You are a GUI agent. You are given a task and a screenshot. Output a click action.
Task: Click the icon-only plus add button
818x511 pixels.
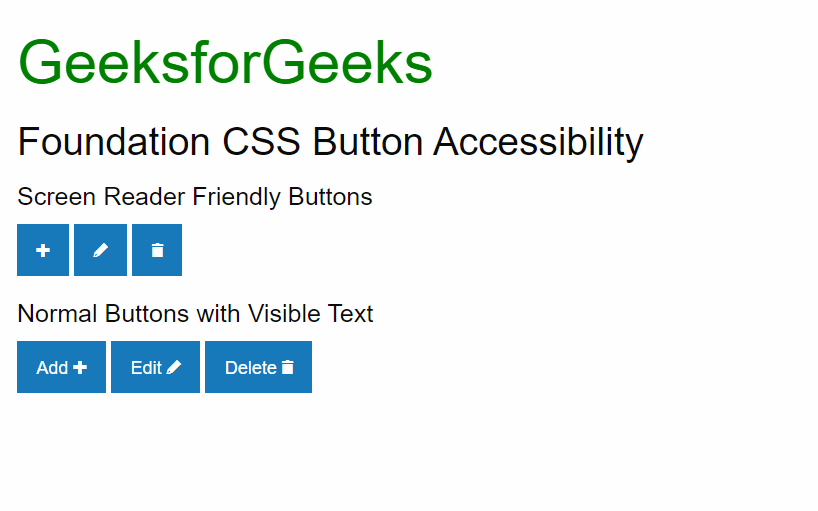(43, 250)
